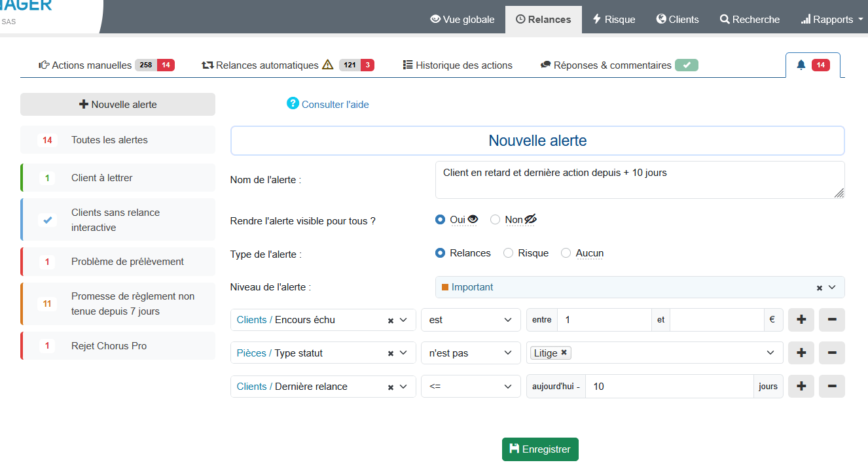The width and height of the screenshot is (868, 469).
Task: Clear the Important alert level with x
Action: [819, 288]
